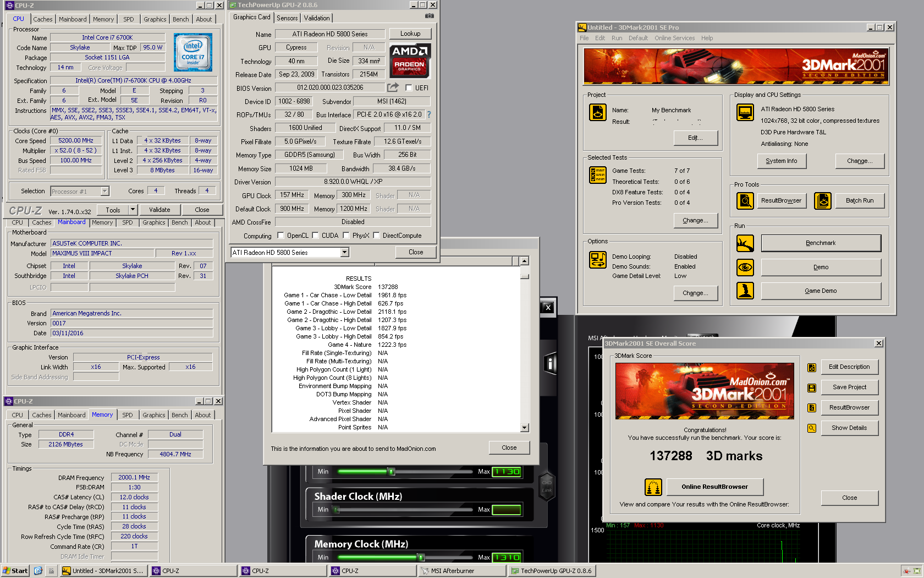Click the Display and CPU Settings monitor icon
Screen dimensions: 924x578
[745, 112]
